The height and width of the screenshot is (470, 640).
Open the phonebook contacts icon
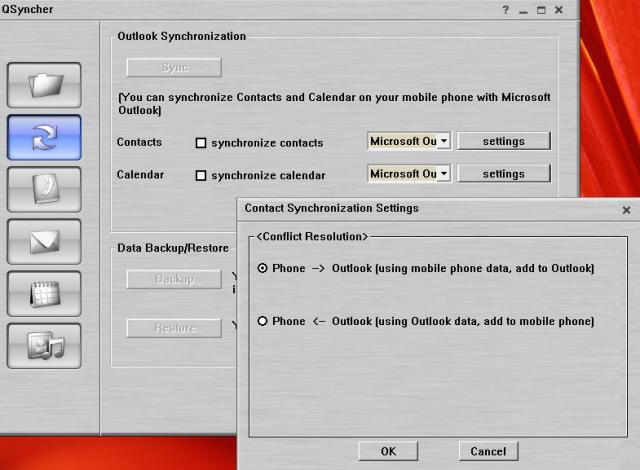tap(44, 190)
